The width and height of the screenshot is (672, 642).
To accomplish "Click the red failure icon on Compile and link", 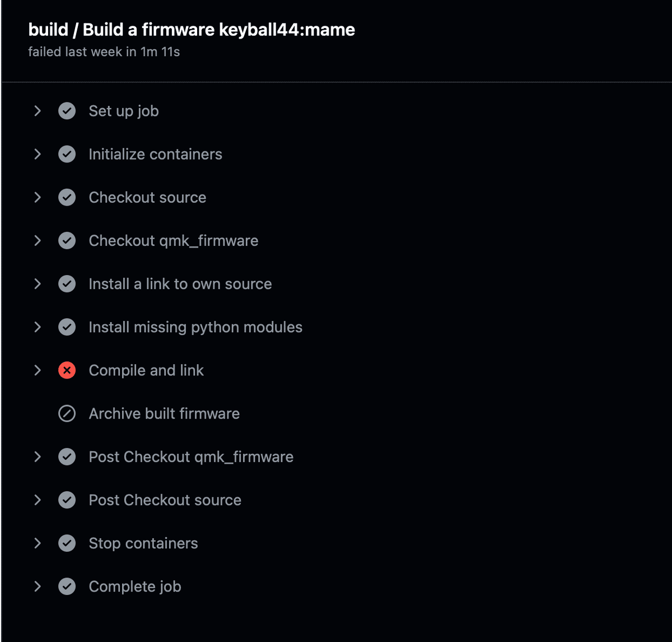I will point(67,370).
